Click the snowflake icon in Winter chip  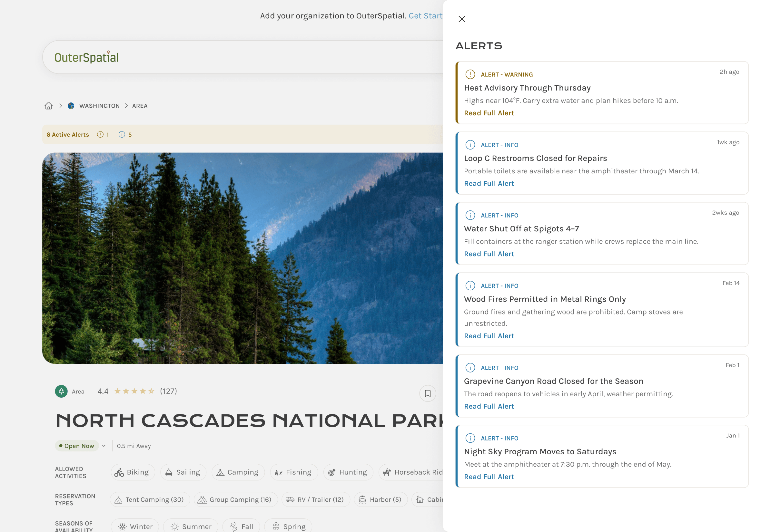click(x=123, y=527)
